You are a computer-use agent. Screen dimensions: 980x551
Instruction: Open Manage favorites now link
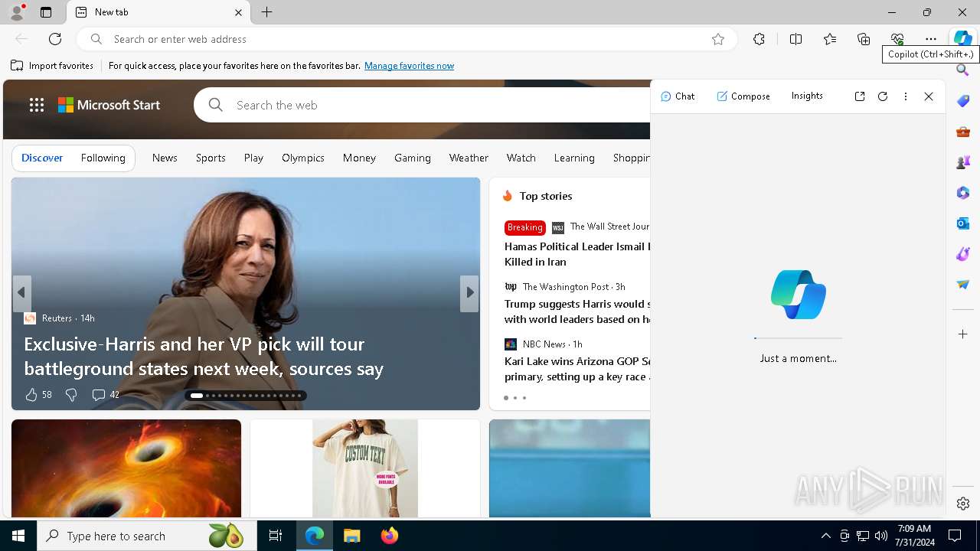(409, 66)
